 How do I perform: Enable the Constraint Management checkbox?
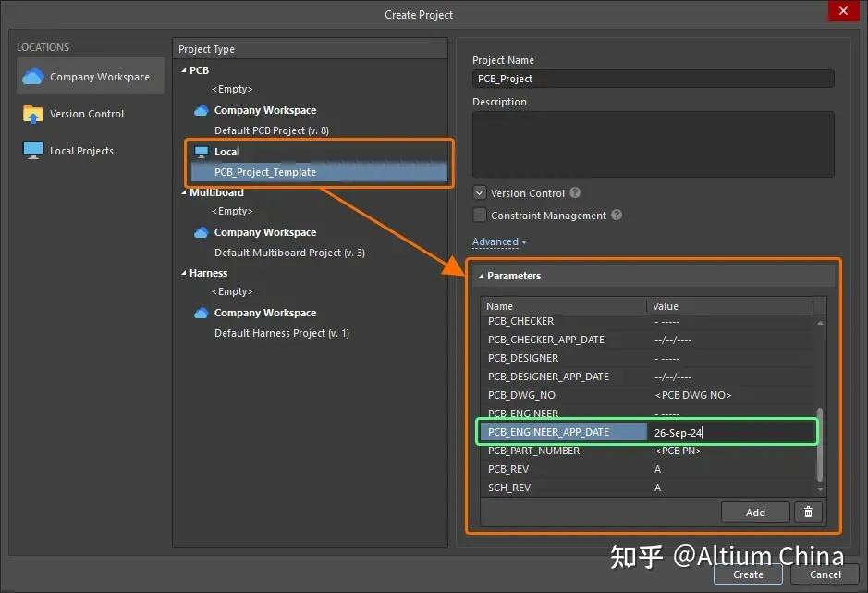[x=480, y=215]
